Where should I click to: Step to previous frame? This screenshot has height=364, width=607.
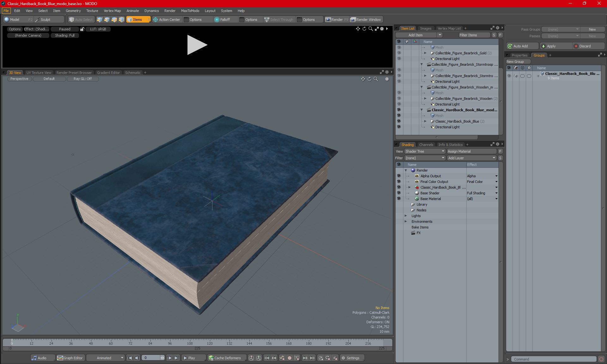coord(137,358)
